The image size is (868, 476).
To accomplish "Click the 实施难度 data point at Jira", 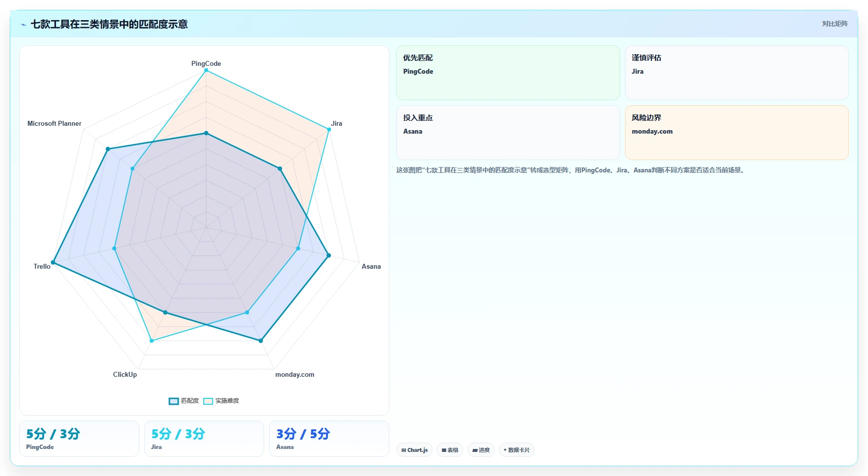I will coord(329,129).
